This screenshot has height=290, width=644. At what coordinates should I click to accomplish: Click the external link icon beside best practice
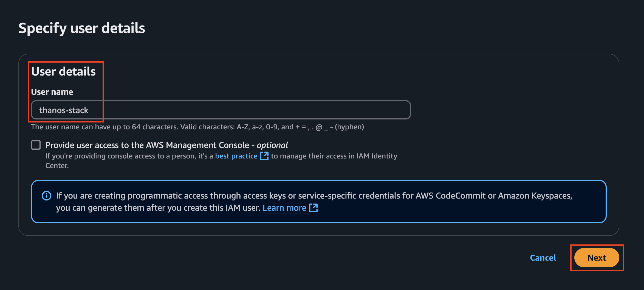264,156
